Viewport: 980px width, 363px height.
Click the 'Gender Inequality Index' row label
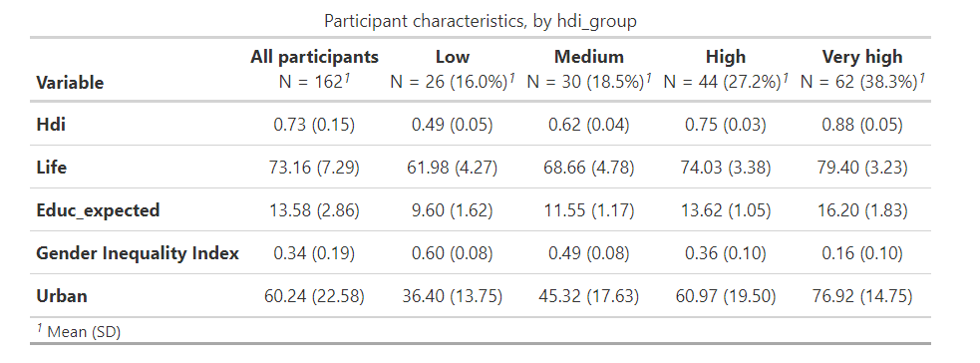138,253
